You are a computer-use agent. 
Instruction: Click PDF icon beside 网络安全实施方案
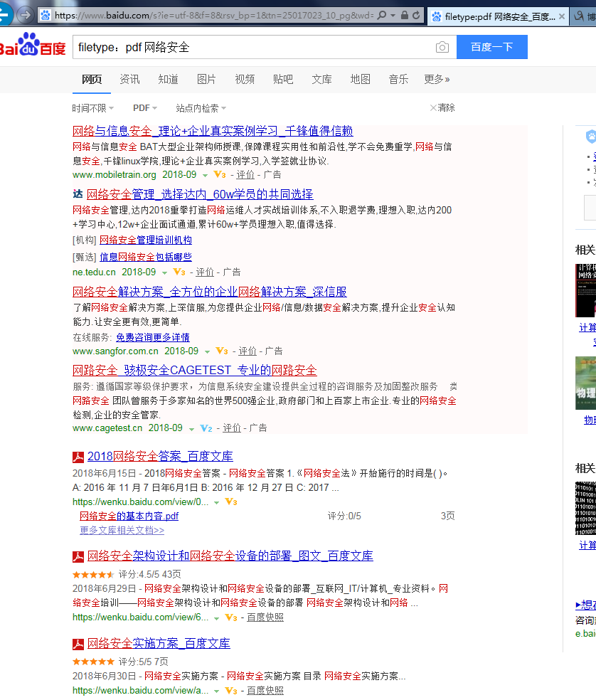tap(78, 645)
